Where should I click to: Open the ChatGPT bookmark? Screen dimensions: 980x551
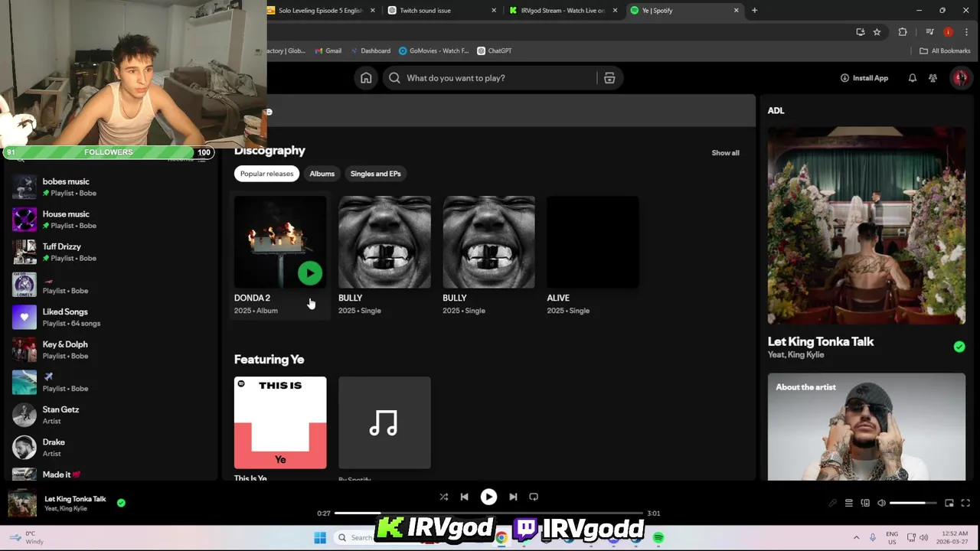(x=494, y=51)
